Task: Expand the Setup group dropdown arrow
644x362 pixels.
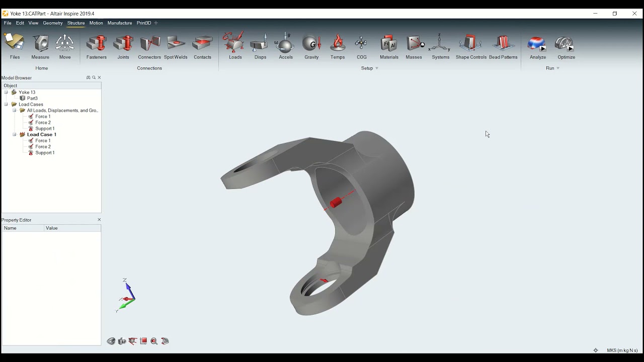Action: 377,68
